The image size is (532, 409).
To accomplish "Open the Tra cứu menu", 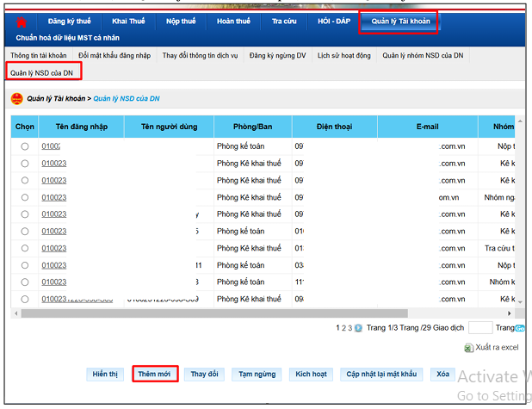I will point(284,21).
